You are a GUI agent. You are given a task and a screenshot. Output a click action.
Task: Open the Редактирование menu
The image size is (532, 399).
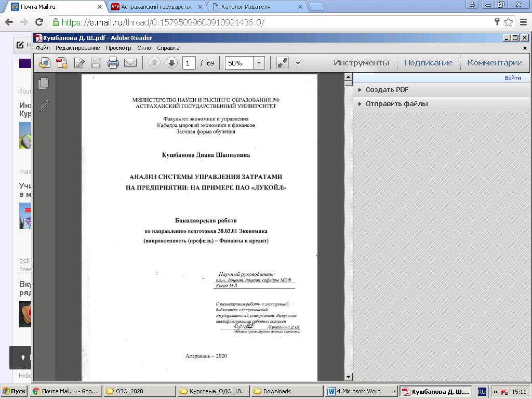pyautogui.click(x=78, y=48)
